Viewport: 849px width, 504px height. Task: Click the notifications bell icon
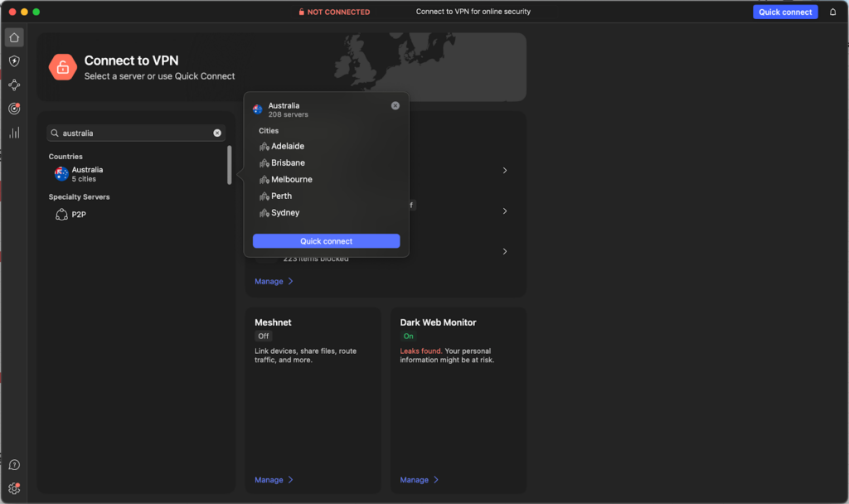(x=832, y=12)
